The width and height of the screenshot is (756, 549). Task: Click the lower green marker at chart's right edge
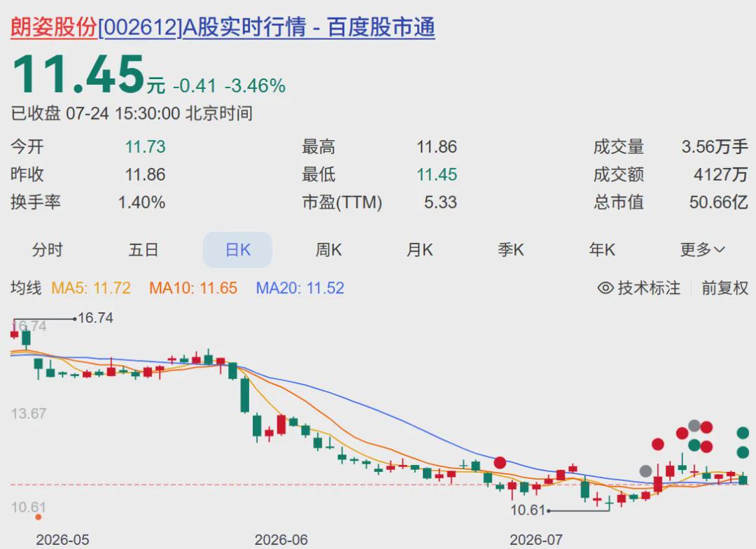(743, 452)
